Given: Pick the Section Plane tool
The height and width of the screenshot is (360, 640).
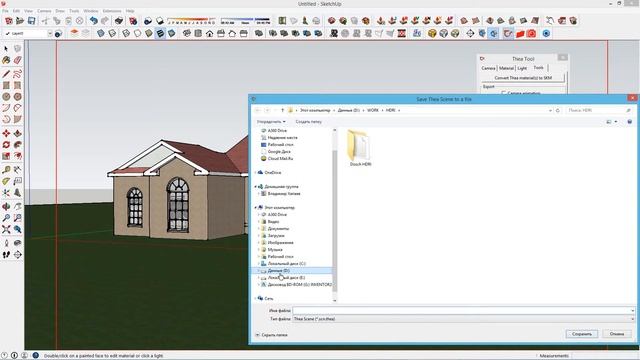Looking at the screenshot, I should click(x=18, y=255).
